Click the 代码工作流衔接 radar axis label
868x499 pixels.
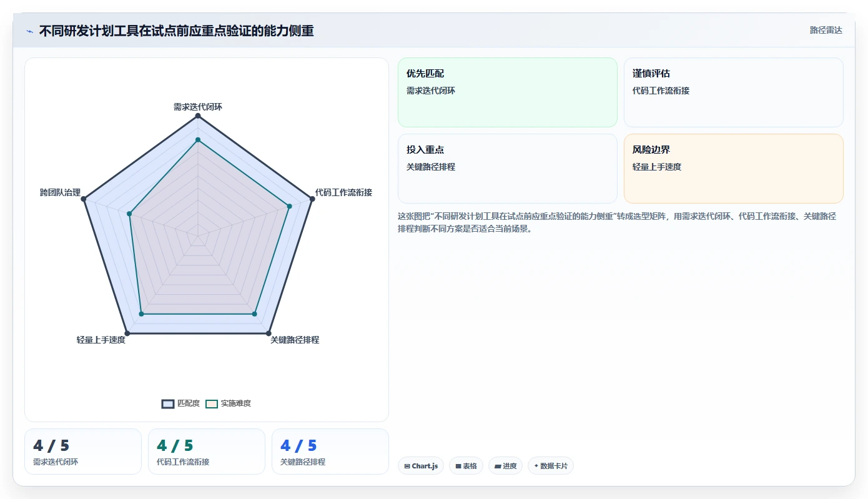coord(343,192)
